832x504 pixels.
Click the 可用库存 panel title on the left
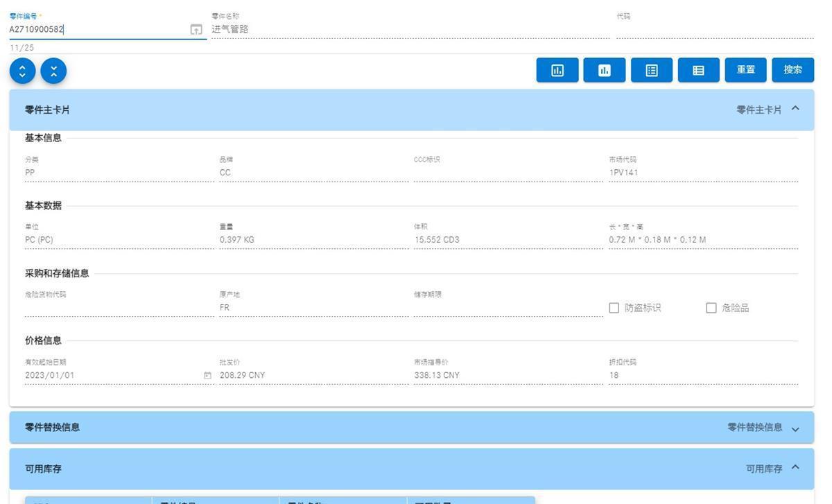click(43, 469)
